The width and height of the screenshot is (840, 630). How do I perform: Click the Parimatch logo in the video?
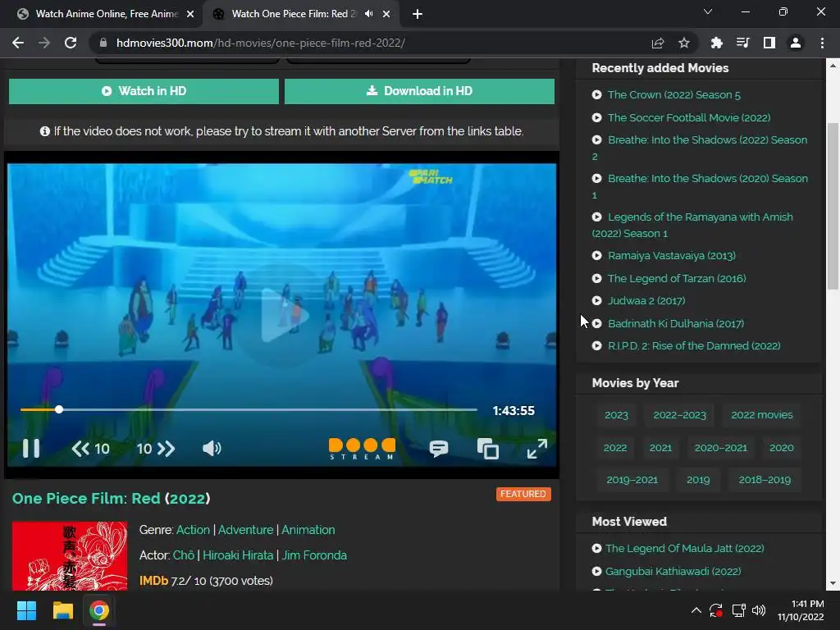tap(430, 177)
